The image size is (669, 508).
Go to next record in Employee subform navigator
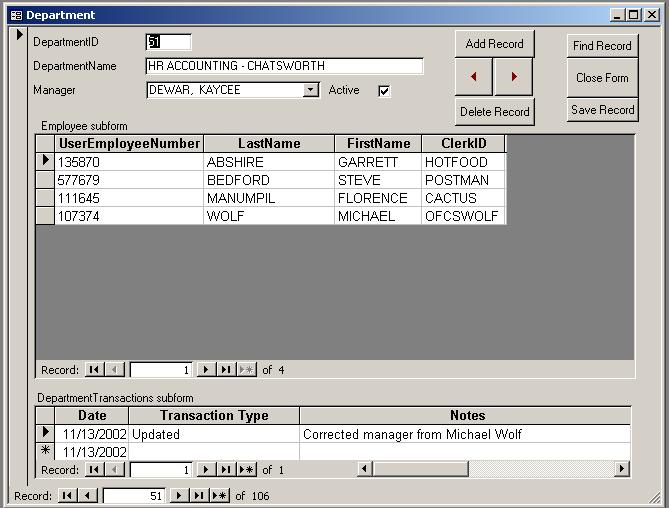click(206, 369)
